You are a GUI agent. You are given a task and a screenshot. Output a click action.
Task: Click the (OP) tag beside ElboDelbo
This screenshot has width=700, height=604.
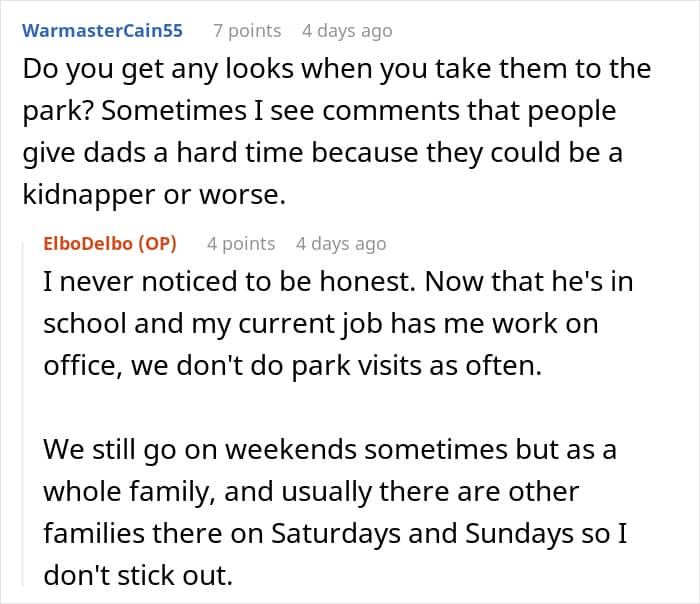157,243
